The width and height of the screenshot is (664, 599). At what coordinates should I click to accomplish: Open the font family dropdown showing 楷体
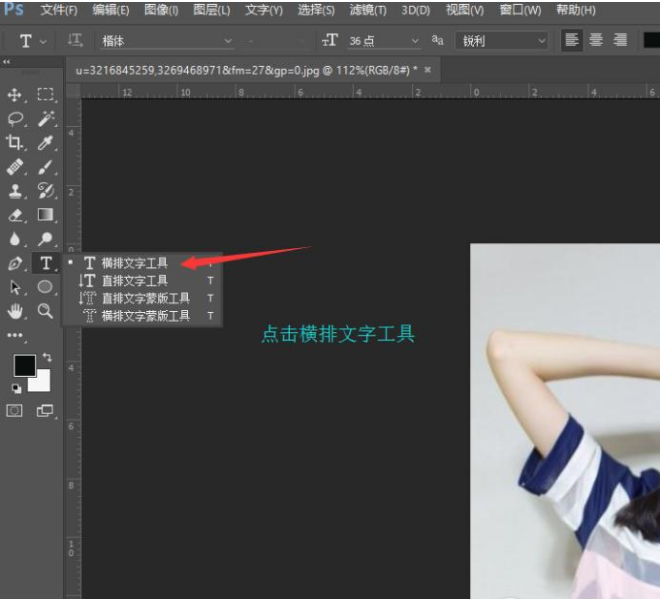click(166, 41)
